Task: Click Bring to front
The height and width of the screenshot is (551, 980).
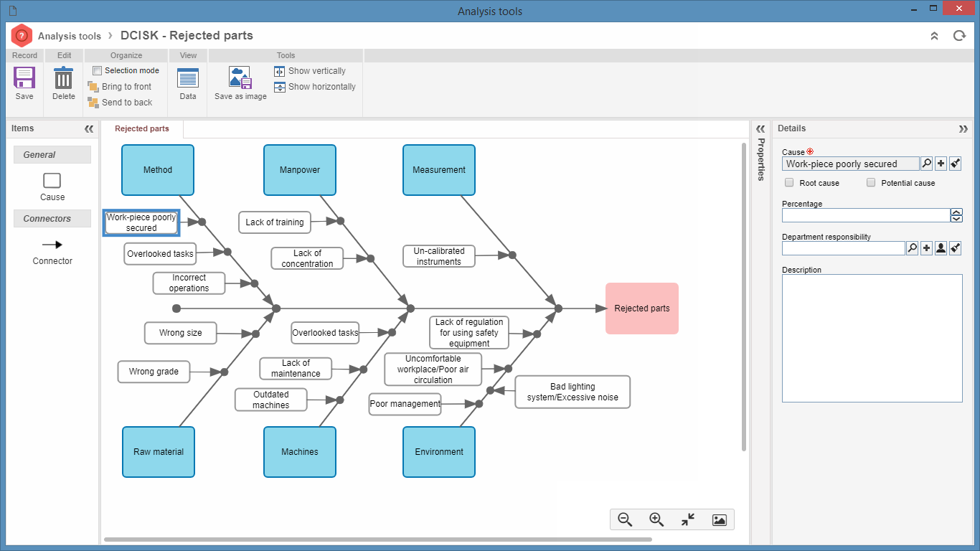Action: click(120, 87)
